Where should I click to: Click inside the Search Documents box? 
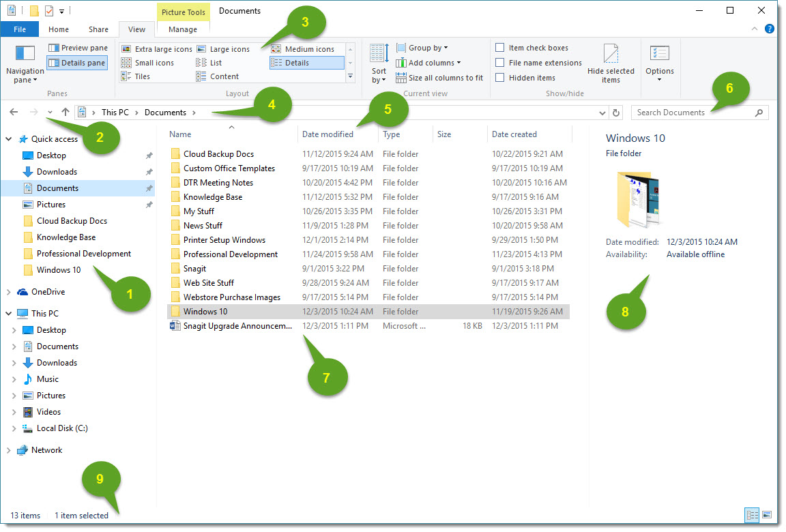(689, 112)
